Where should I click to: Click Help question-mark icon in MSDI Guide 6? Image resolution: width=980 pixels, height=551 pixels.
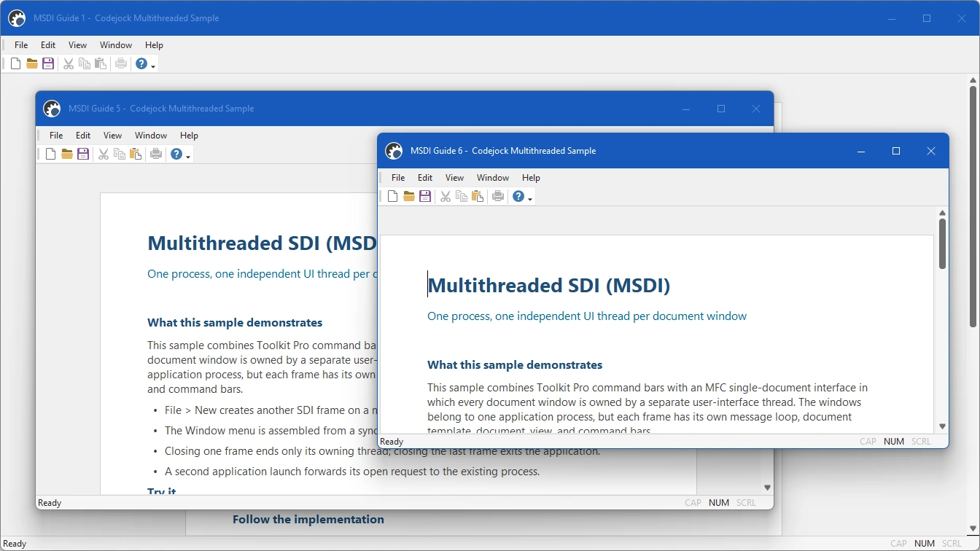518,196
